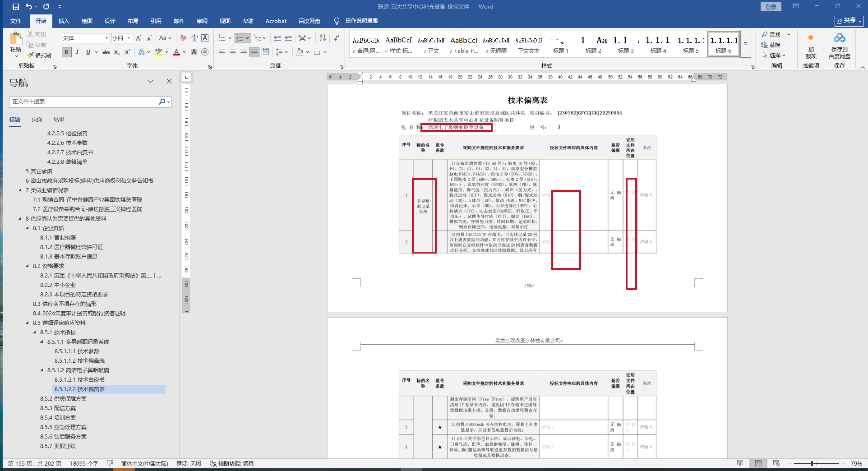Screen dimensions: 868x471
Task: Apply distributed alignment to the paragraph
Action: pyautogui.click(x=265, y=52)
